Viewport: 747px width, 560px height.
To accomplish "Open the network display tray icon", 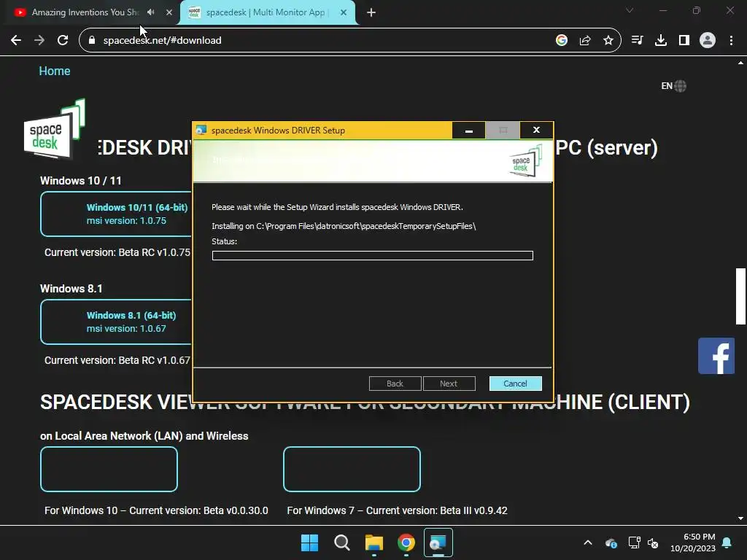I will point(634,542).
